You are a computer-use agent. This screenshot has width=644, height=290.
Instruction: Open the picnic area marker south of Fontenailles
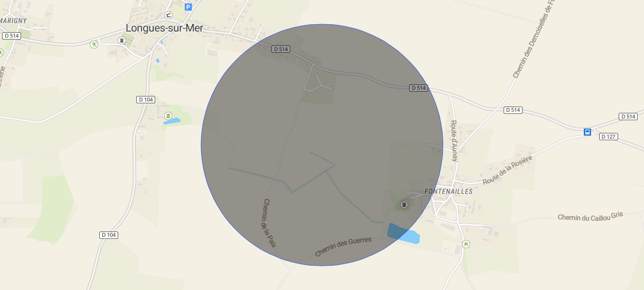(466, 244)
